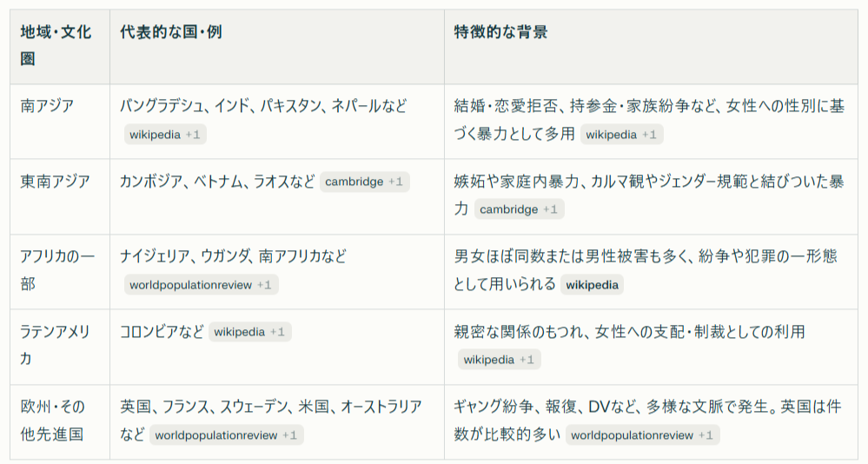The image size is (868, 464).
Task: Open wikipedia citation in South Asia countries cell
Action: 165,135
